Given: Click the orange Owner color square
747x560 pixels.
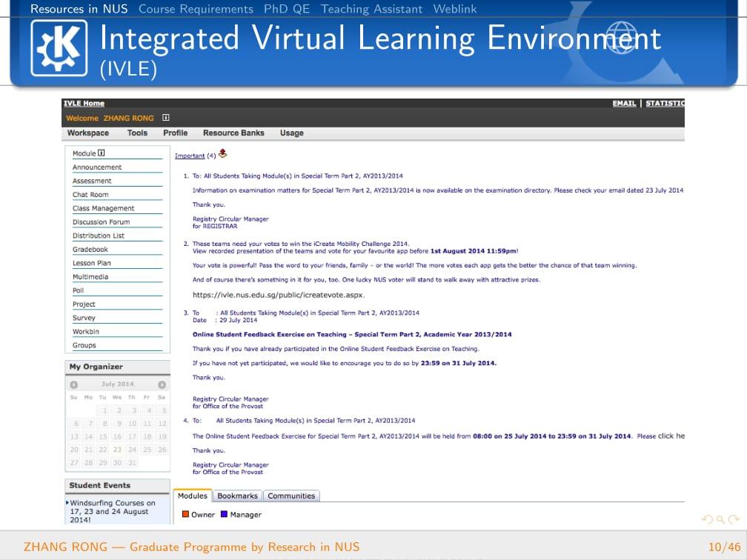Looking at the screenshot, I should [x=186, y=514].
